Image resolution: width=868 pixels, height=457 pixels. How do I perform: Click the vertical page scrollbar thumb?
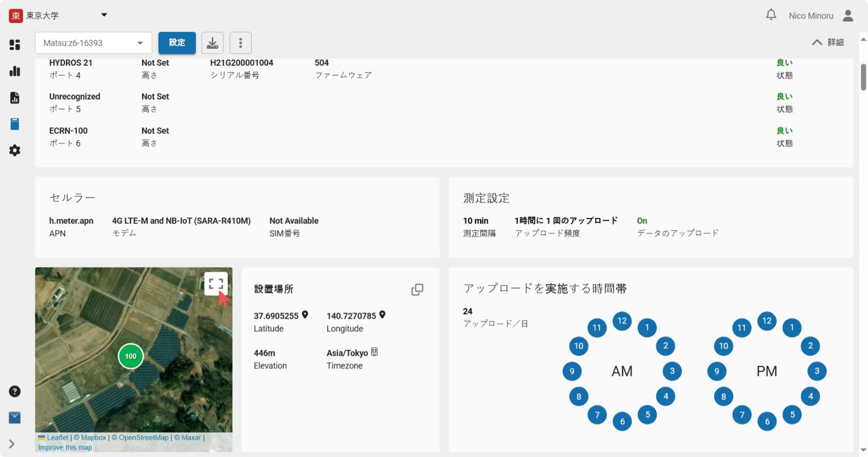863,77
